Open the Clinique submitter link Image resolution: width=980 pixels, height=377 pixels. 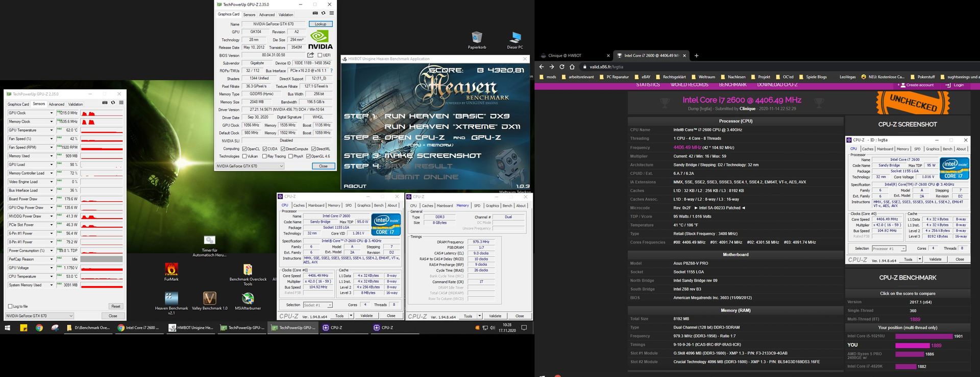747,109
